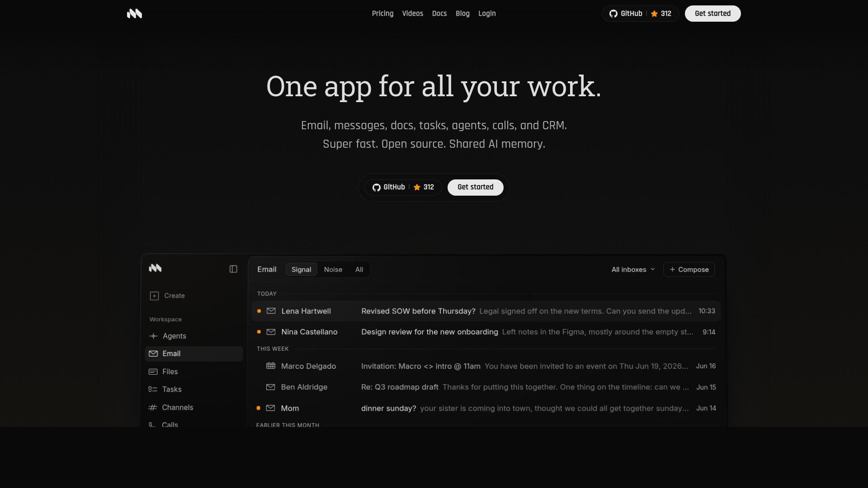Click sender name Lena Hartwell
This screenshot has height=488, width=868.
[x=306, y=311]
